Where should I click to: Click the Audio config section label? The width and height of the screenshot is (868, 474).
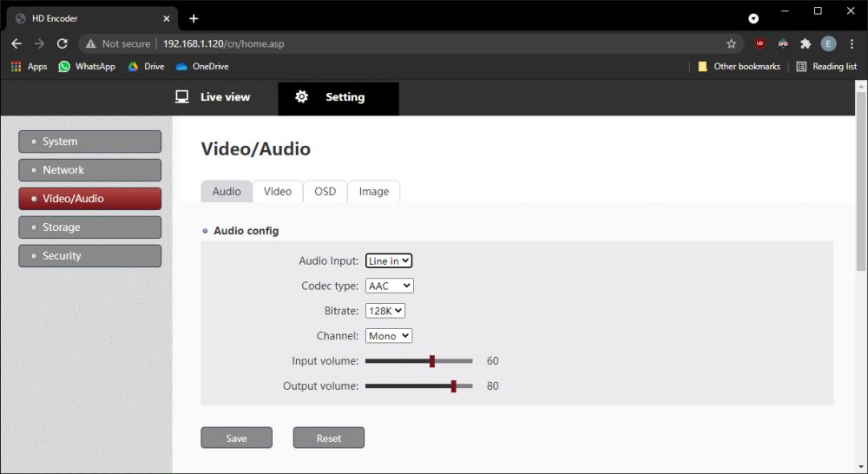(x=247, y=231)
